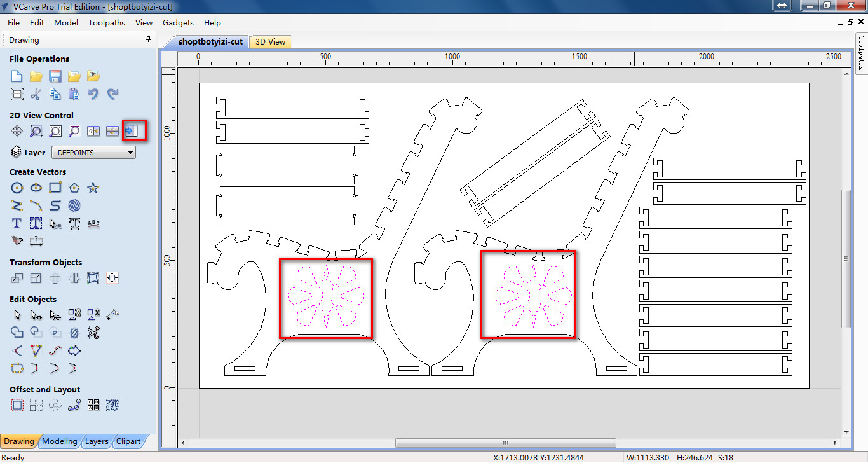Switch to the Modeling tab

(59, 441)
